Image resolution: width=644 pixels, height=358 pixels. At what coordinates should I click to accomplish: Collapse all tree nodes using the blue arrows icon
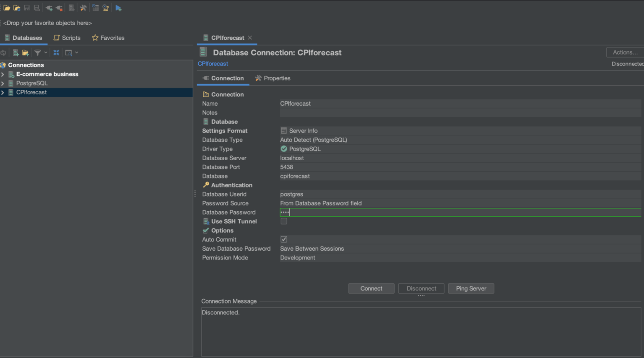[x=56, y=52]
